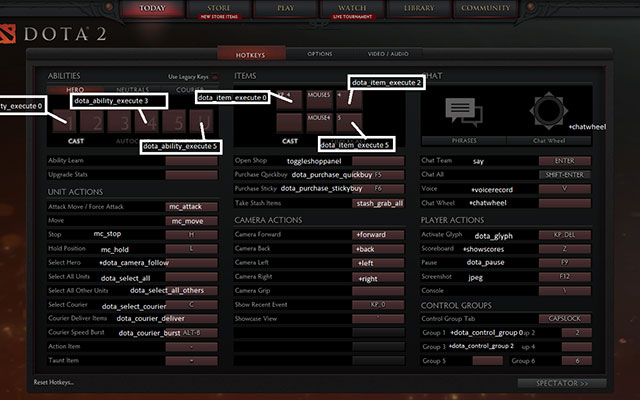Select the empty bottom-left item slot
This screenshot has width=640, height=400.
(x=289, y=123)
